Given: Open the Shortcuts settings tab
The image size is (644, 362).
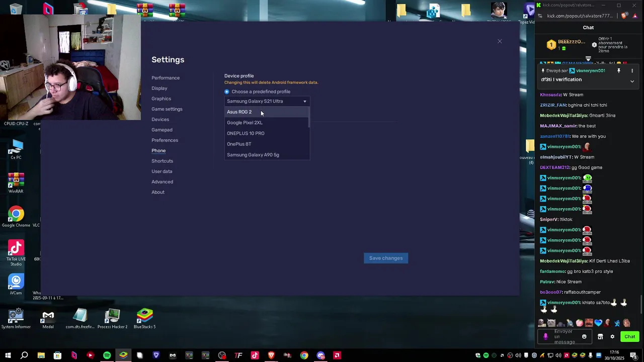Looking at the screenshot, I should 163,161.
